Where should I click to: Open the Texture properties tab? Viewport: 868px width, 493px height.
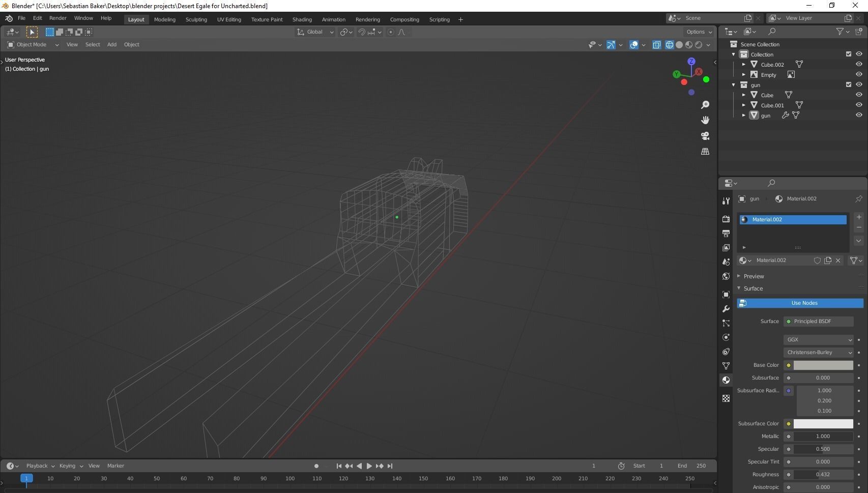coord(726,398)
